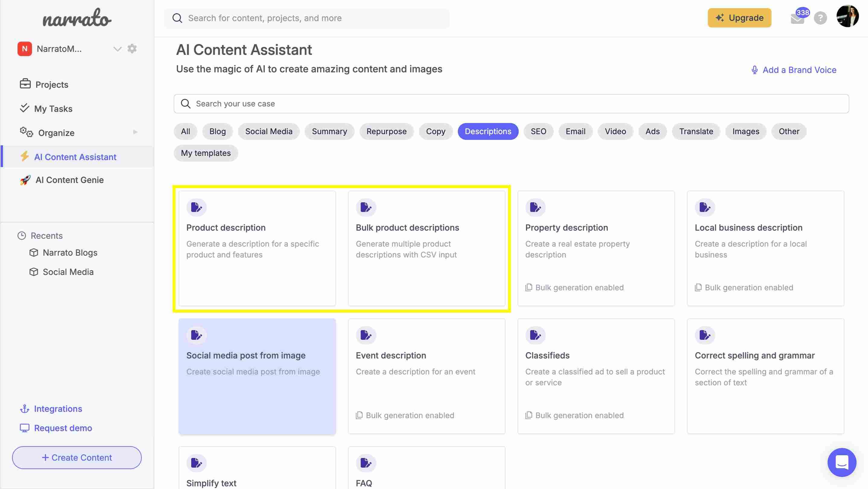This screenshot has height=489, width=868.
Task: Click the My Tasks checkmark icon
Action: coord(24,109)
